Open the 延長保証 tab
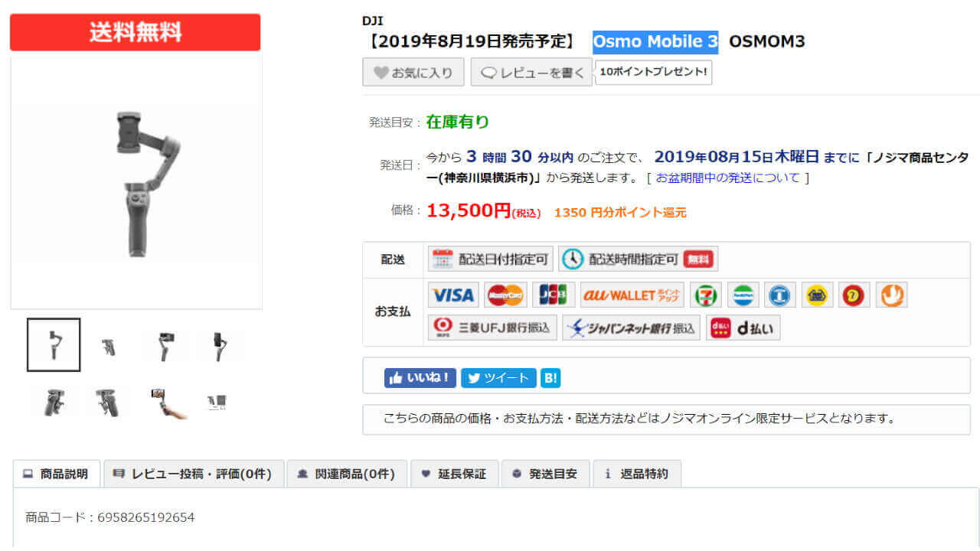This screenshot has width=980, height=551. [454, 474]
